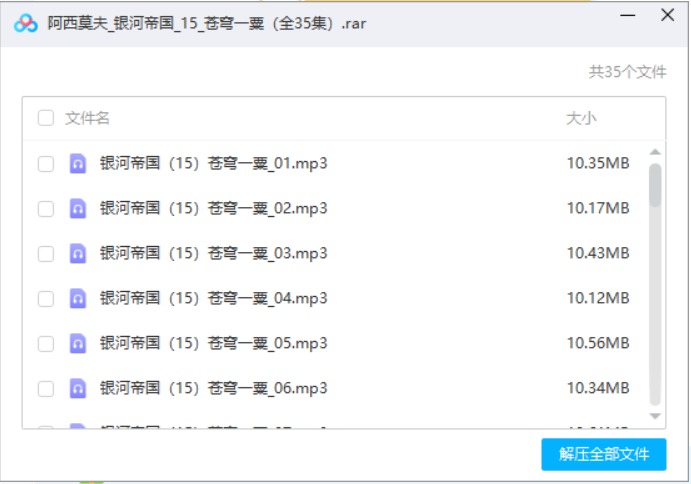The image size is (691, 484).
Task: Click audio icon of 苍穹一粟_05.mp3
Action: (x=77, y=343)
